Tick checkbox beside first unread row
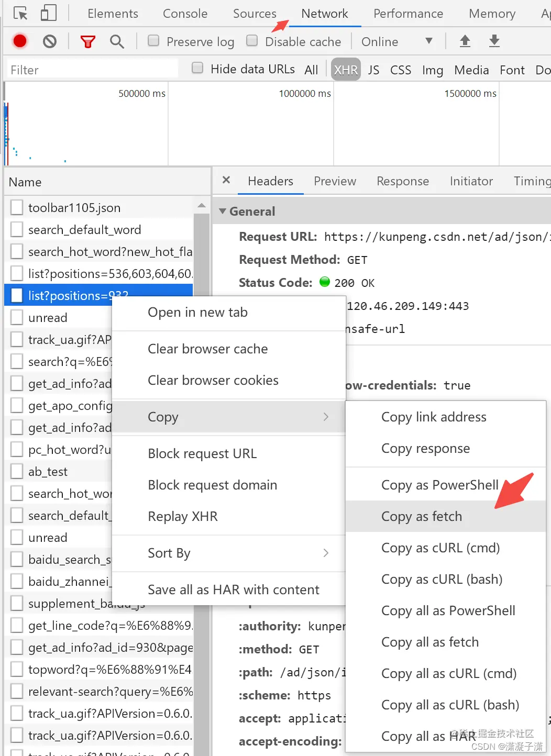 point(17,317)
